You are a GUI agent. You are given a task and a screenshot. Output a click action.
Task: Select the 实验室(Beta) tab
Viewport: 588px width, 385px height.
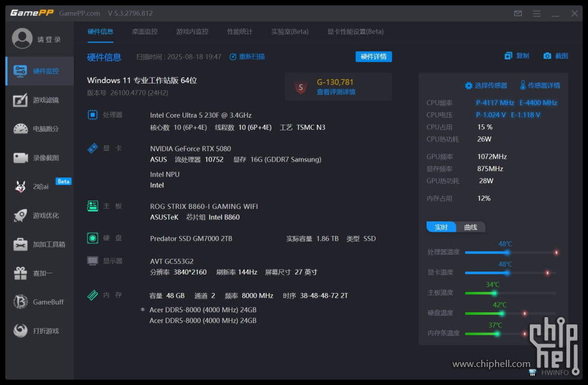(x=290, y=31)
